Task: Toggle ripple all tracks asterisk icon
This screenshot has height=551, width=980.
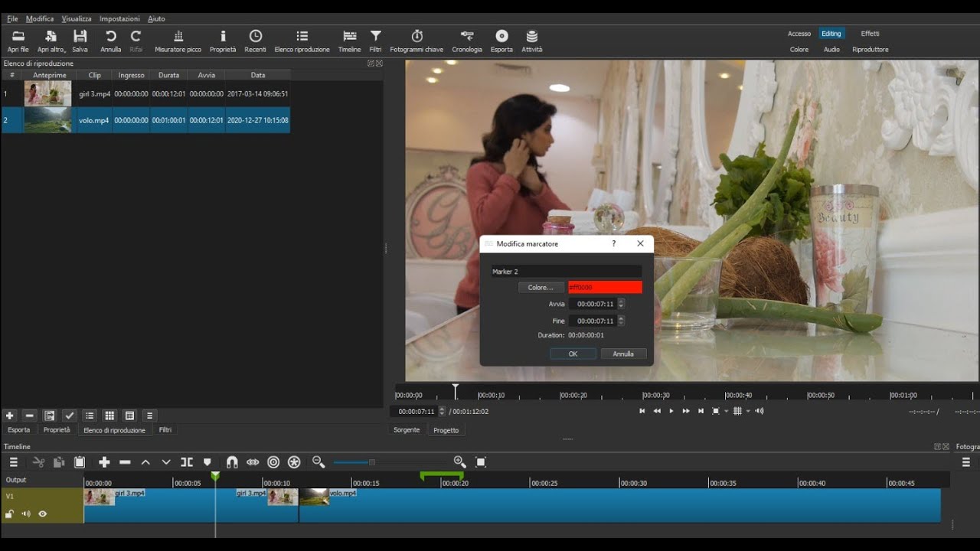Action: click(294, 462)
